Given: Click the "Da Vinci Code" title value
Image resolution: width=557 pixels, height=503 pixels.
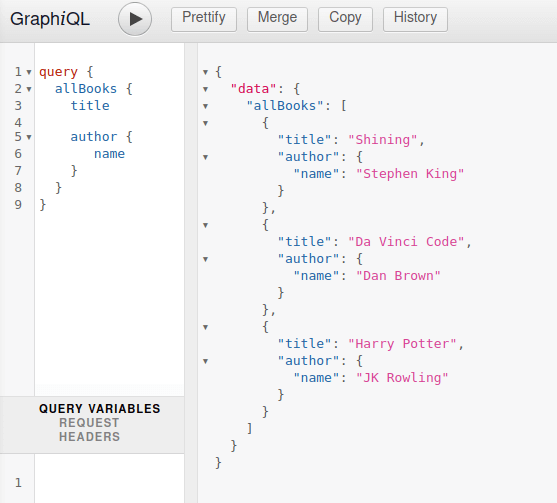Looking at the screenshot, I should (406, 242).
